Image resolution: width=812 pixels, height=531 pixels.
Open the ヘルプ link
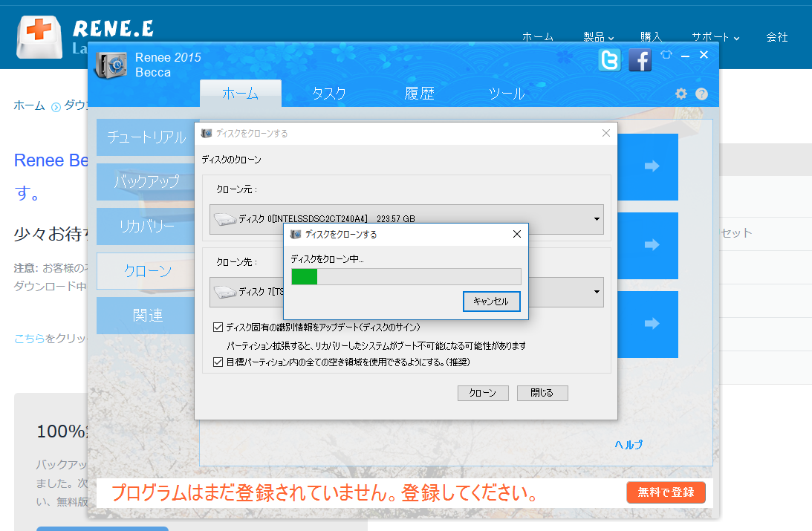[x=629, y=445]
